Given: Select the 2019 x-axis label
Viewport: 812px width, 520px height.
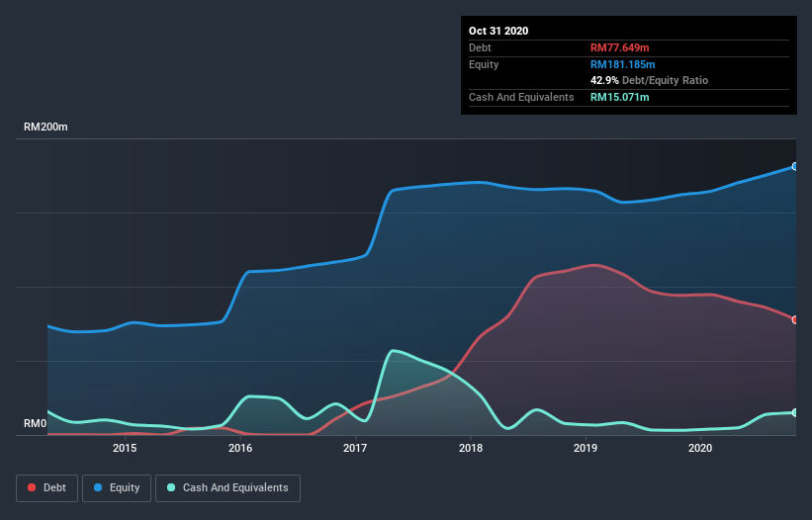Looking at the screenshot, I should pos(586,448).
